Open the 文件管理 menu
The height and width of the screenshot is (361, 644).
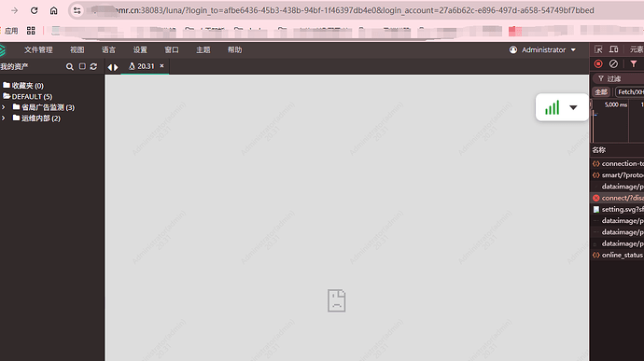point(38,50)
